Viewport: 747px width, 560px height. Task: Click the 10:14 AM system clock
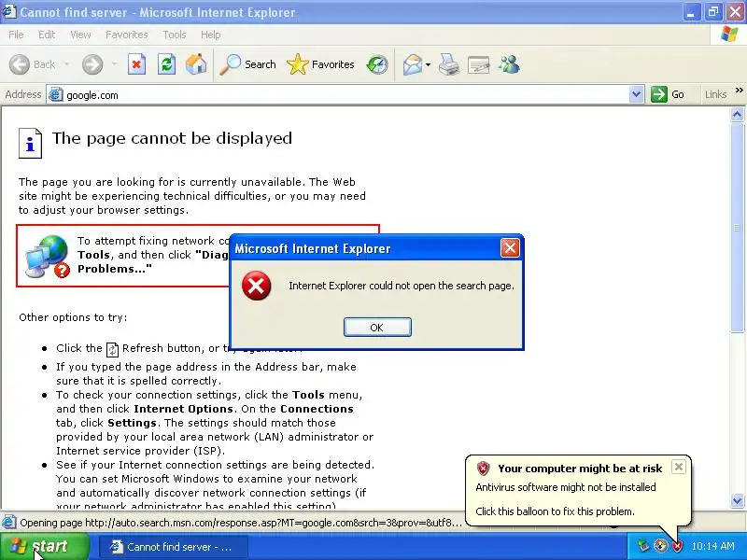tap(712, 546)
